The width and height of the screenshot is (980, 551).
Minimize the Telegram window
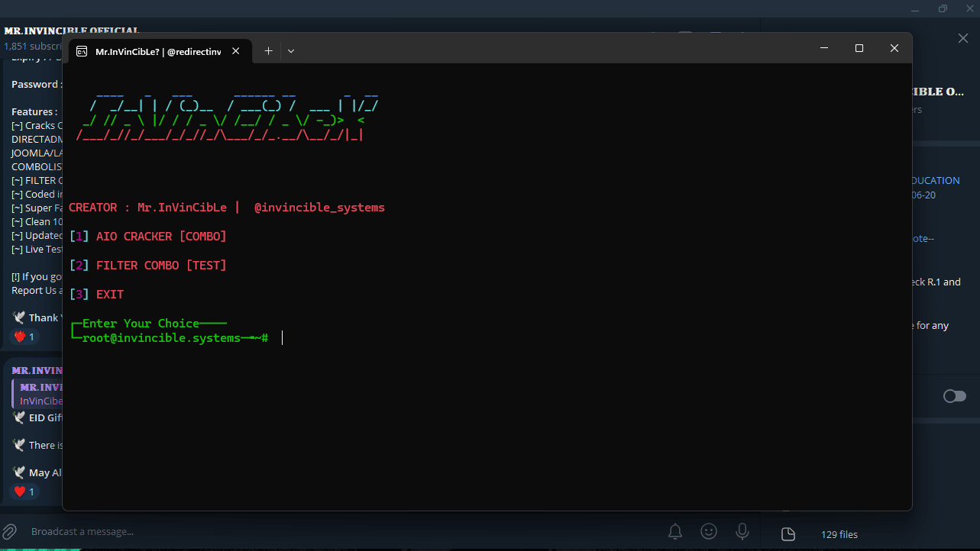[x=917, y=8]
